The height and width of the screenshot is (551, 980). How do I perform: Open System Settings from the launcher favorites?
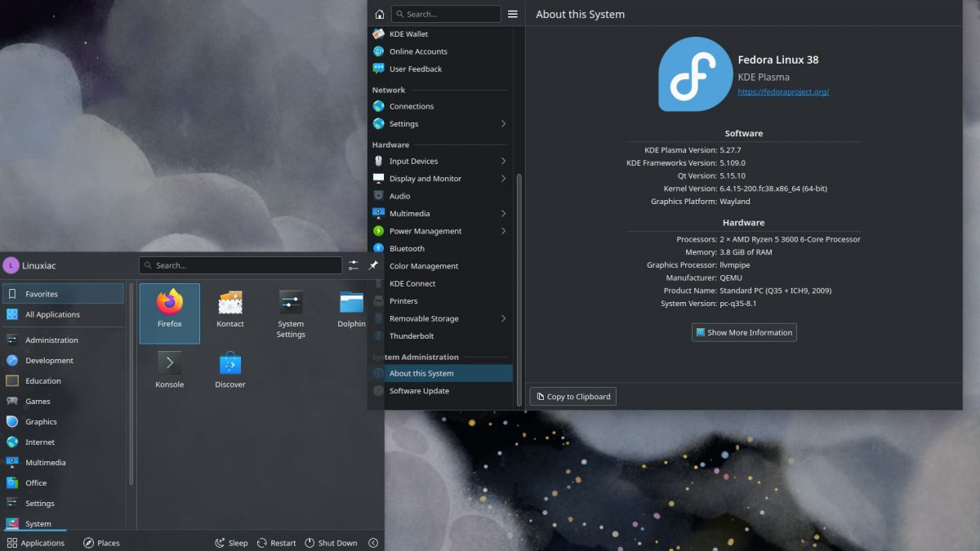click(x=291, y=313)
